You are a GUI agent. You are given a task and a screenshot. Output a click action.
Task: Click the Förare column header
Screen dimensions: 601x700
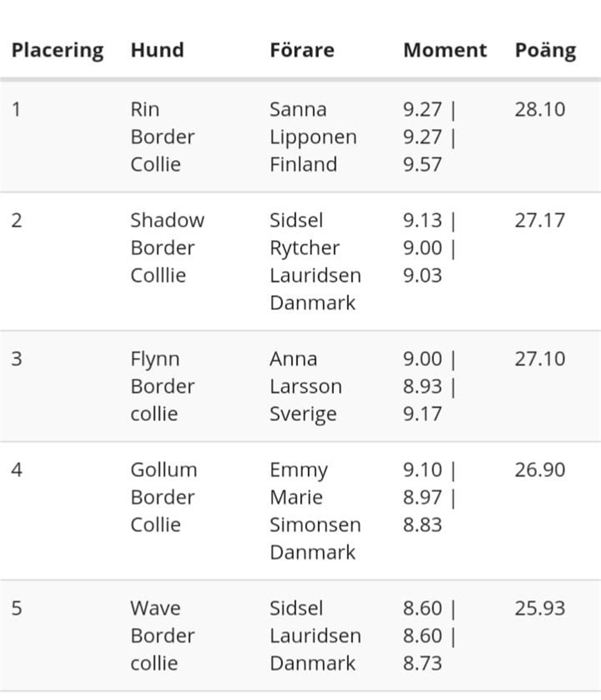[302, 50]
